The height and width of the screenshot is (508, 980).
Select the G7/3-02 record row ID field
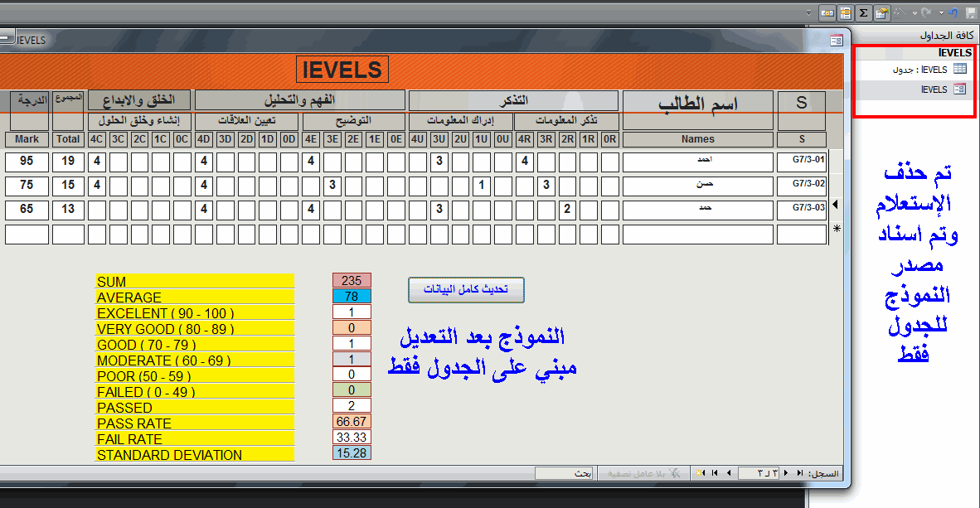pyautogui.click(x=802, y=186)
